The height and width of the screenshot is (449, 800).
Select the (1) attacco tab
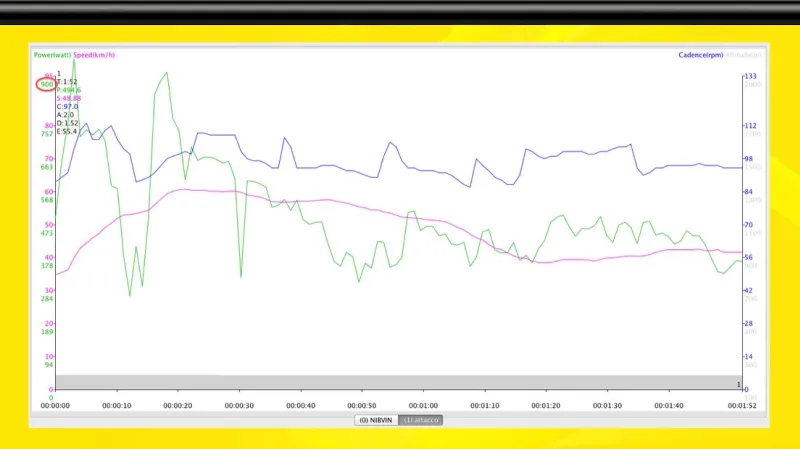(421, 420)
